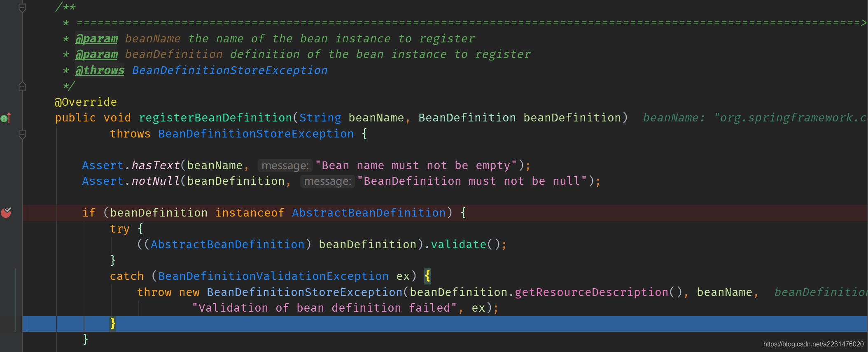Collapse the method body at the throws-line fold marker
Screen dimensions: 868x352
coord(23,134)
